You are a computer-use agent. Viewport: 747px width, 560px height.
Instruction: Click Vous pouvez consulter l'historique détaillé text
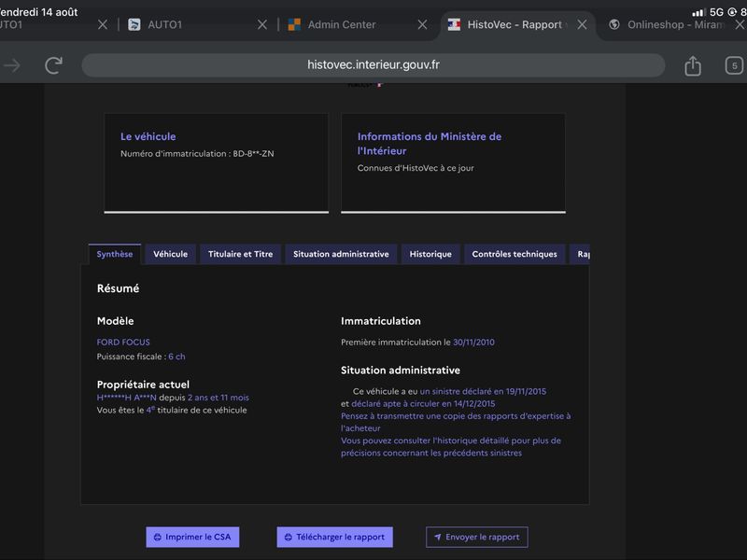[451, 447]
